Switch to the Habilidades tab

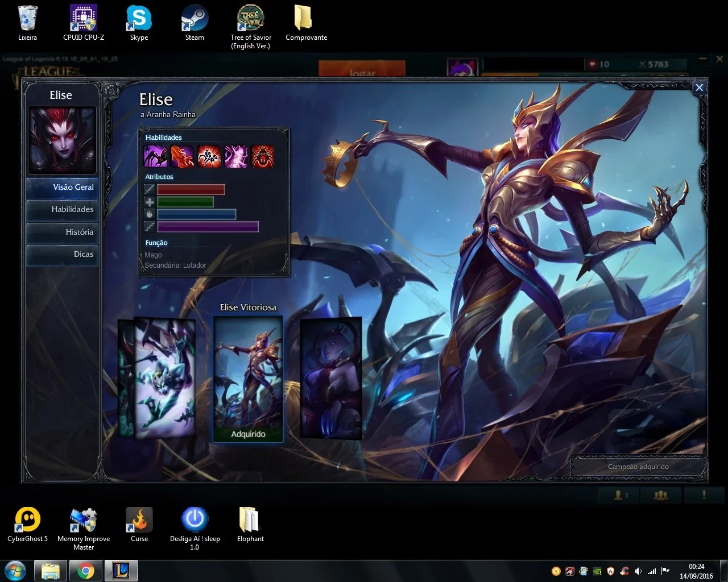(x=63, y=209)
